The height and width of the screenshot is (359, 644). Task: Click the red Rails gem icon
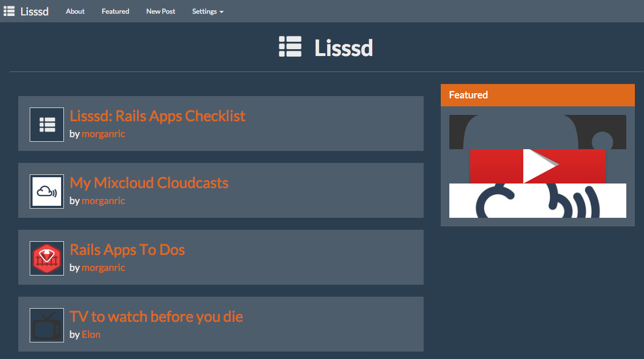point(46,258)
